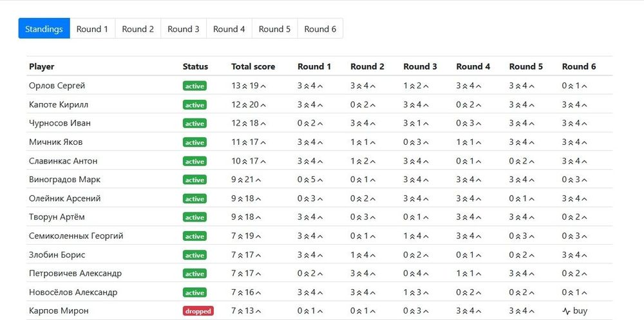Switch to the Round 1 tab
The image size is (644, 320).
[92, 29]
